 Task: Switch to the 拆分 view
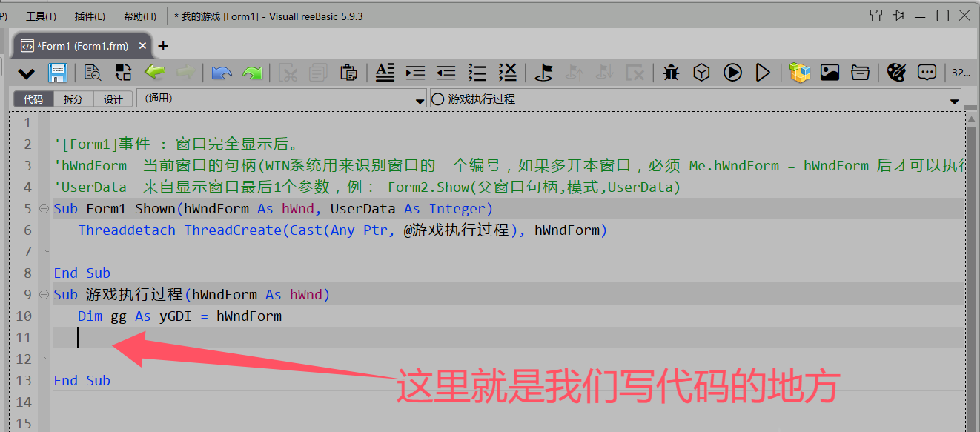(x=73, y=99)
